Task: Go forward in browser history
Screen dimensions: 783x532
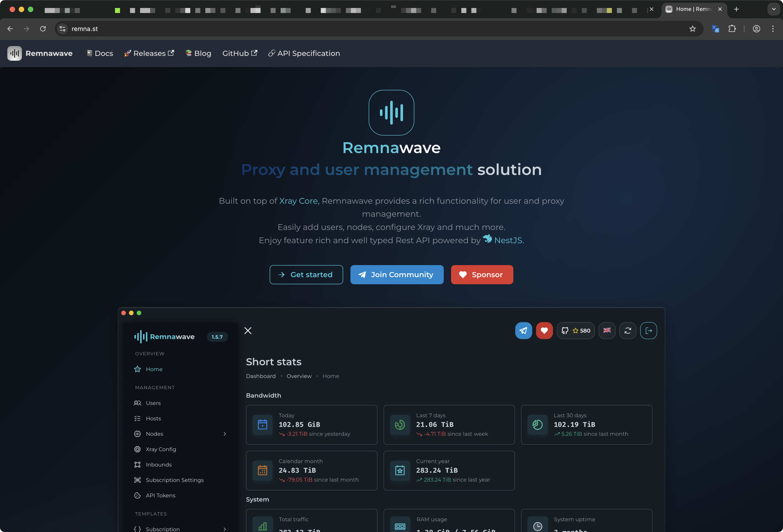Action: [26, 29]
